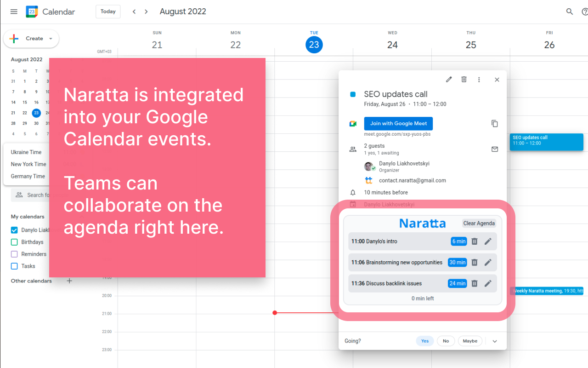Open the Create button dropdown arrow
This screenshot has width=588, height=368.
click(x=51, y=39)
